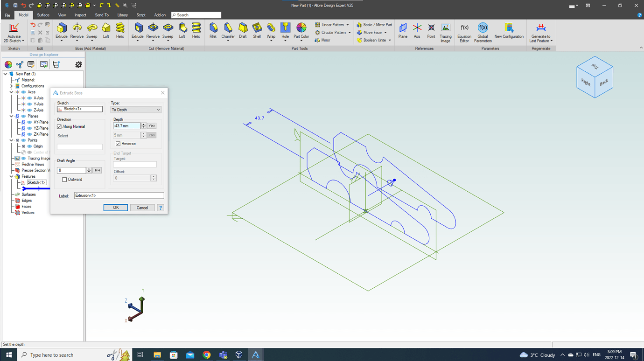Viewport: 644px width, 361px height.
Task: Confirm extrusion with OK button
Action: pyautogui.click(x=115, y=208)
